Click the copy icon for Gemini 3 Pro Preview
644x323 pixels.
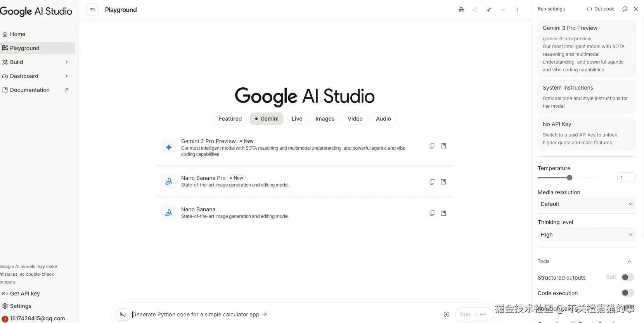tap(432, 146)
